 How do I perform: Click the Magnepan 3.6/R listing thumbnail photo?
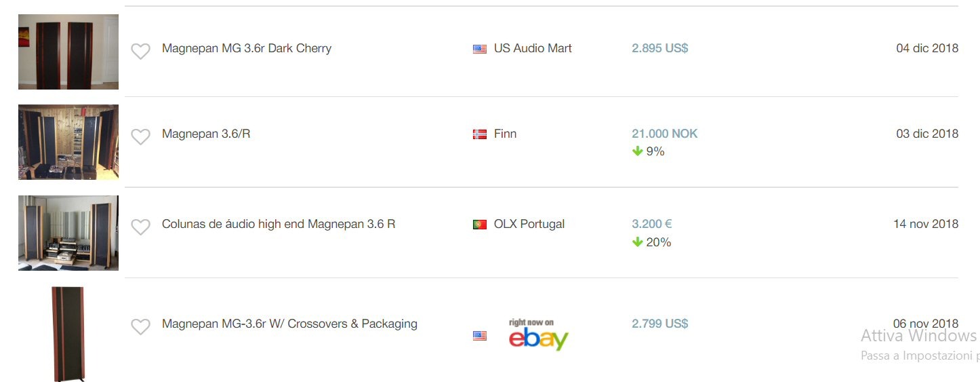68,142
